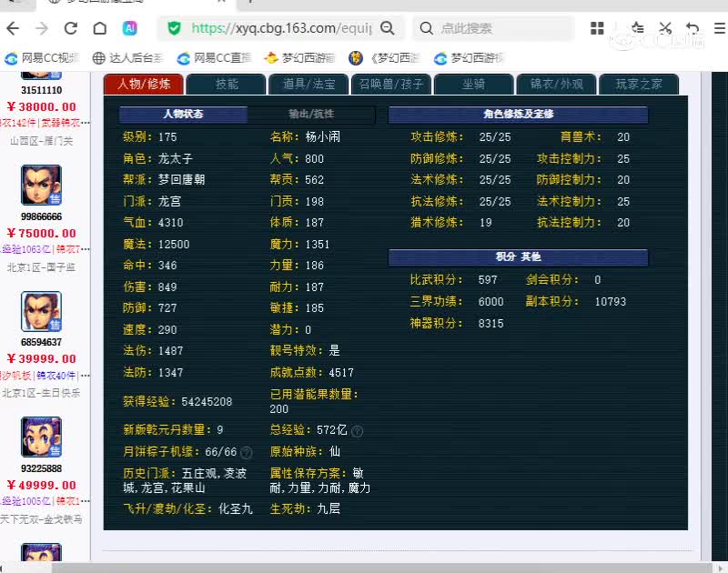Switch to the 技能 tab
The height and width of the screenshot is (573, 728).
click(226, 84)
